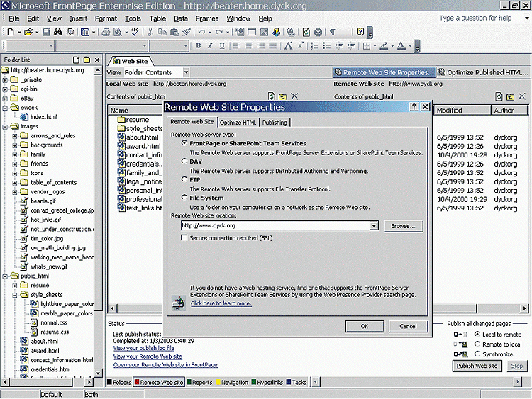Click the Print toolbar icon
The height and width of the screenshot is (399, 532).
[x=106, y=32]
